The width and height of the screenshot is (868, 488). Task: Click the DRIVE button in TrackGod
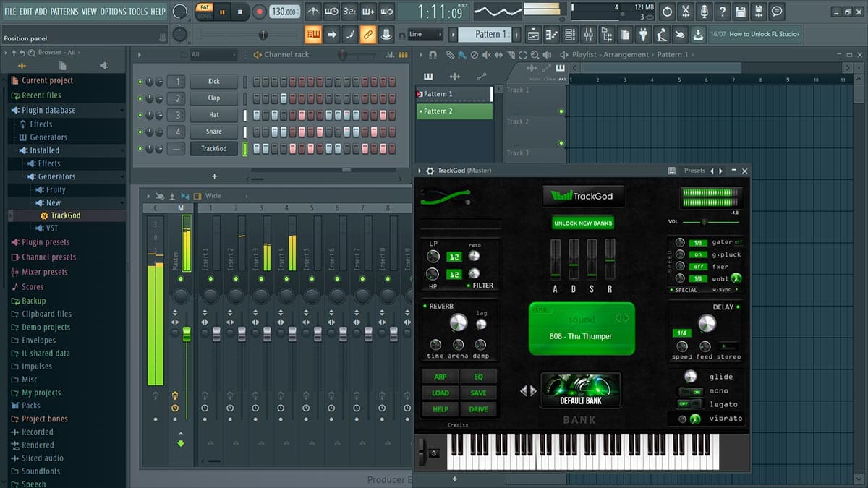click(478, 409)
